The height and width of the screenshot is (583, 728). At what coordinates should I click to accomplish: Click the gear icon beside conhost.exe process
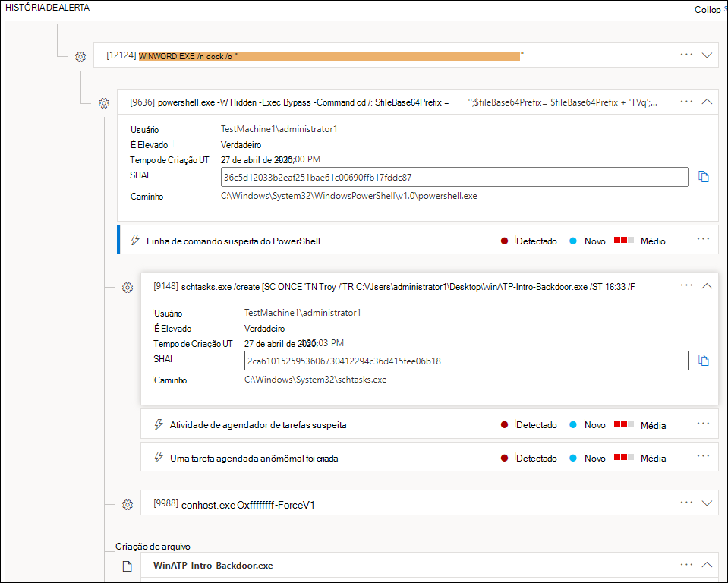(x=128, y=505)
